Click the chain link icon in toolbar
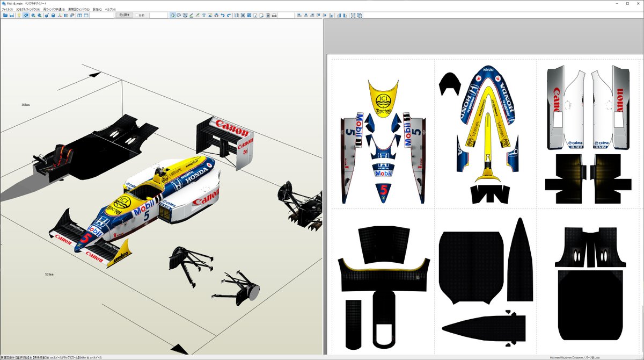The width and height of the screenshot is (644, 360). tap(72, 16)
